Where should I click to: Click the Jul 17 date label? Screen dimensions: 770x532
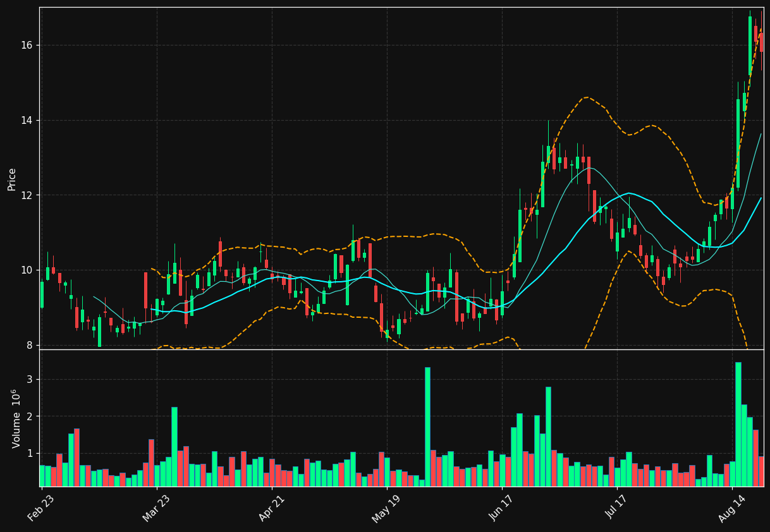[x=617, y=509]
